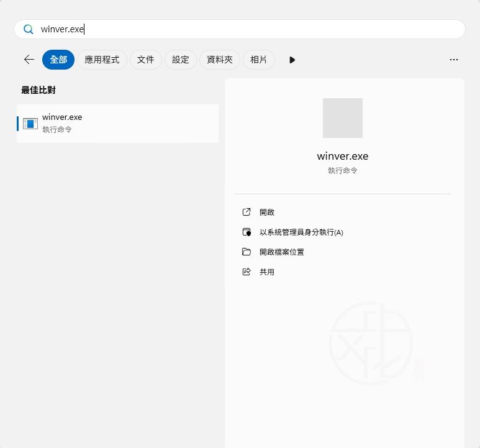Click the winver.exe result program icon

(30, 124)
